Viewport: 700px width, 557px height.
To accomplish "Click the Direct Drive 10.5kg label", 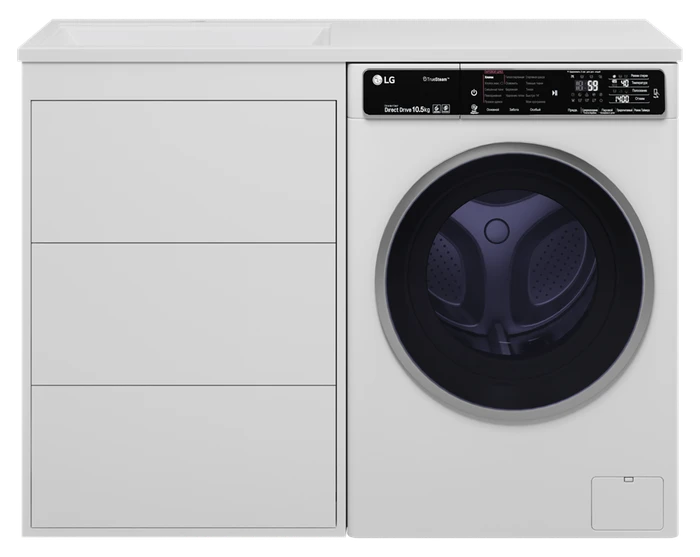I will (407, 109).
